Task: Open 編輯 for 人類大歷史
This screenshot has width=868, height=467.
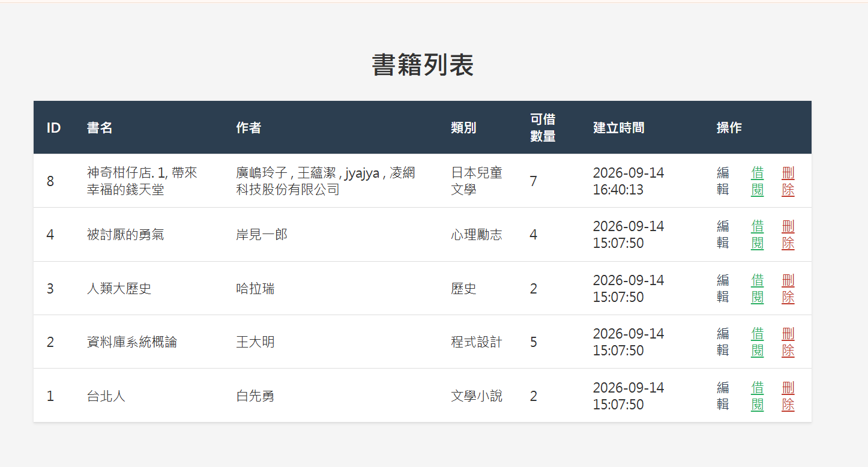Action: click(x=723, y=289)
